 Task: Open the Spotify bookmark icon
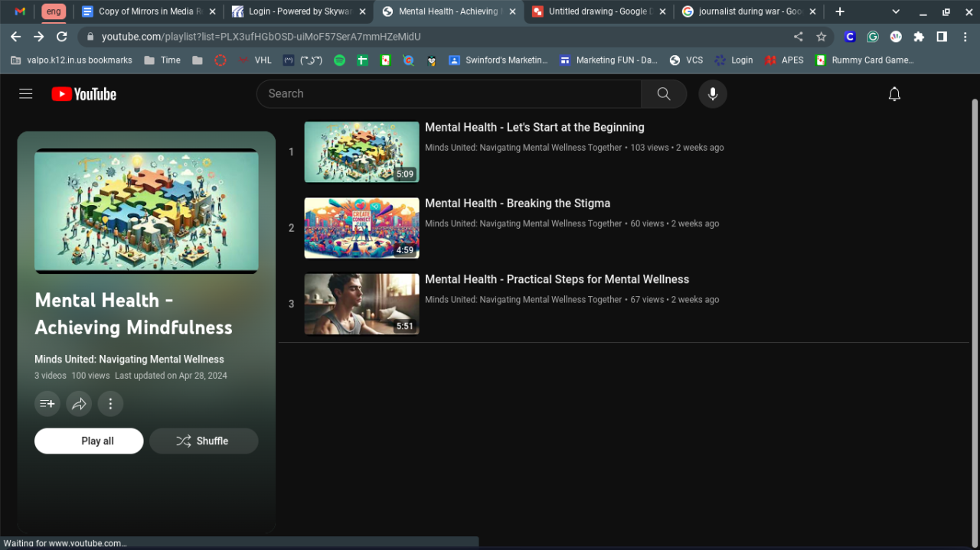point(340,60)
